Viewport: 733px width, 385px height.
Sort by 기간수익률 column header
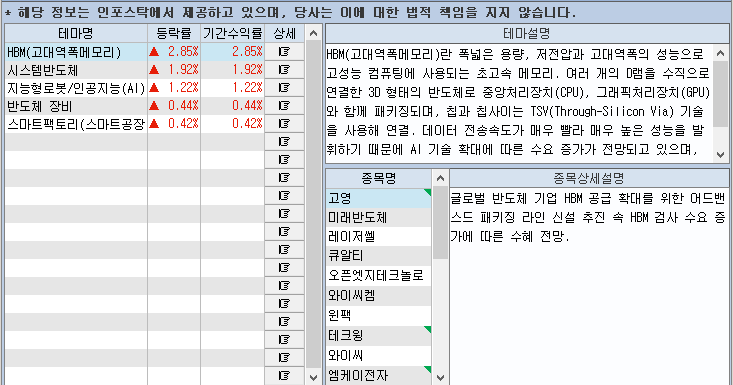pyautogui.click(x=232, y=33)
